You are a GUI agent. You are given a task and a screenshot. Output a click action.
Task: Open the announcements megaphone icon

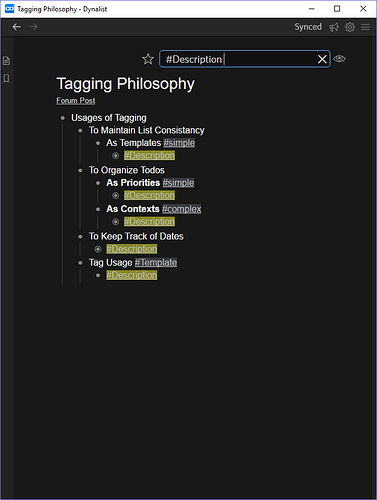[334, 27]
